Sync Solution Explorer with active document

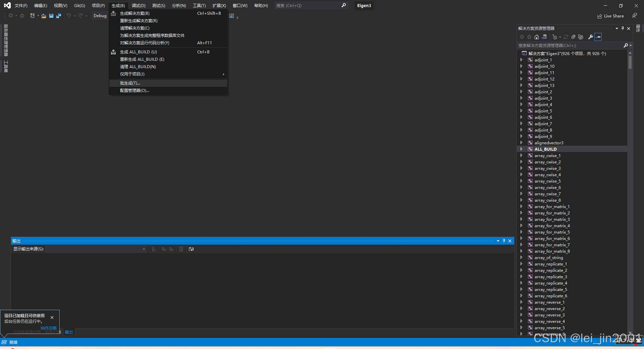(x=544, y=37)
